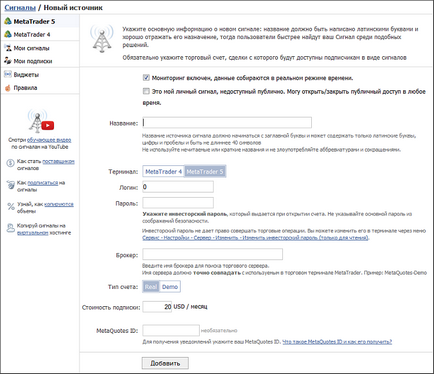Image resolution: width=434 pixels, height=374 pixels.
Task: Choose Demo account type
Action: (x=170, y=287)
